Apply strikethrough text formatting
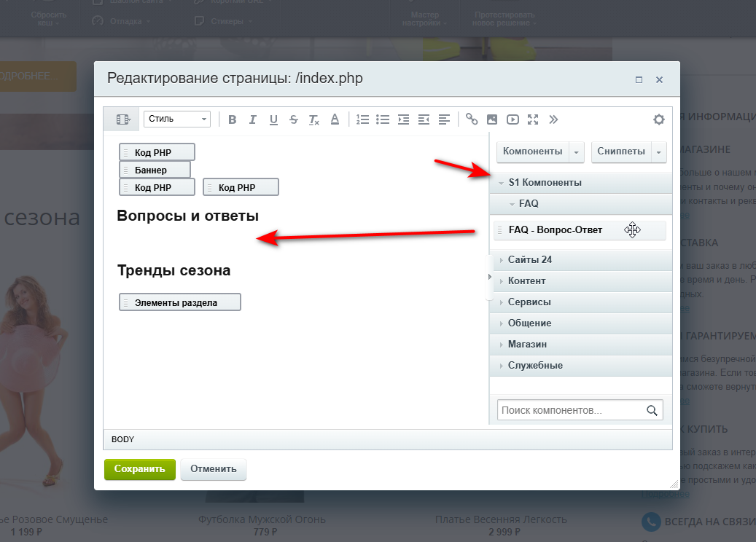 point(293,119)
